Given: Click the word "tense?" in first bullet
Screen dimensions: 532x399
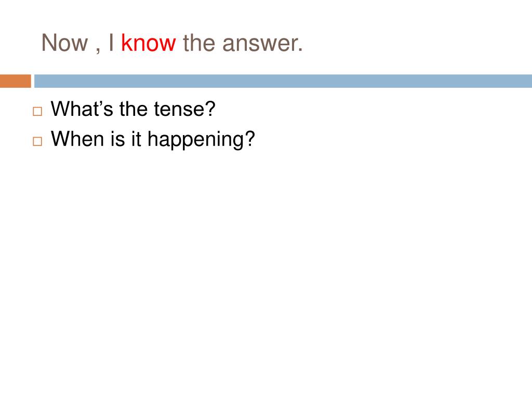Looking at the screenshot, I should (x=184, y=109).
